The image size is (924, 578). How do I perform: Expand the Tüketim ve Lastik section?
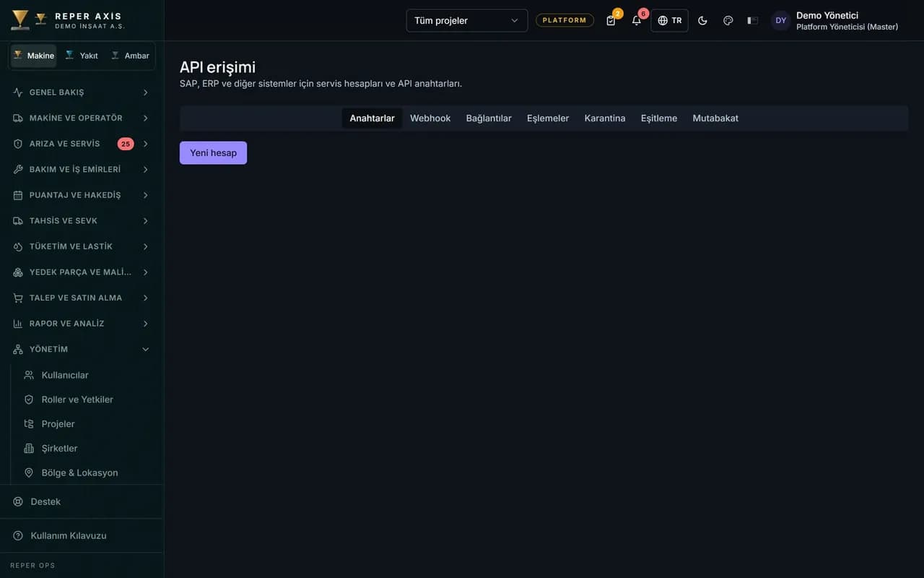tap(82, 246)
